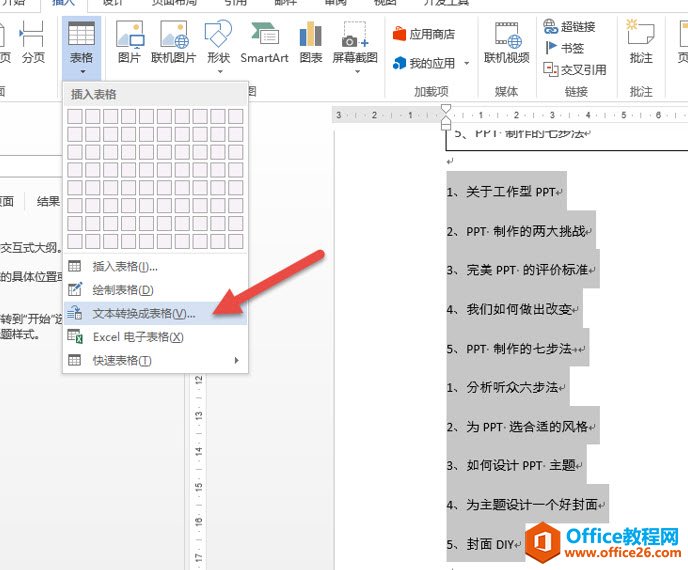Insert a 交叉引用 cross-reference
The width and height of the screenshot is (688, 570).
575,69
